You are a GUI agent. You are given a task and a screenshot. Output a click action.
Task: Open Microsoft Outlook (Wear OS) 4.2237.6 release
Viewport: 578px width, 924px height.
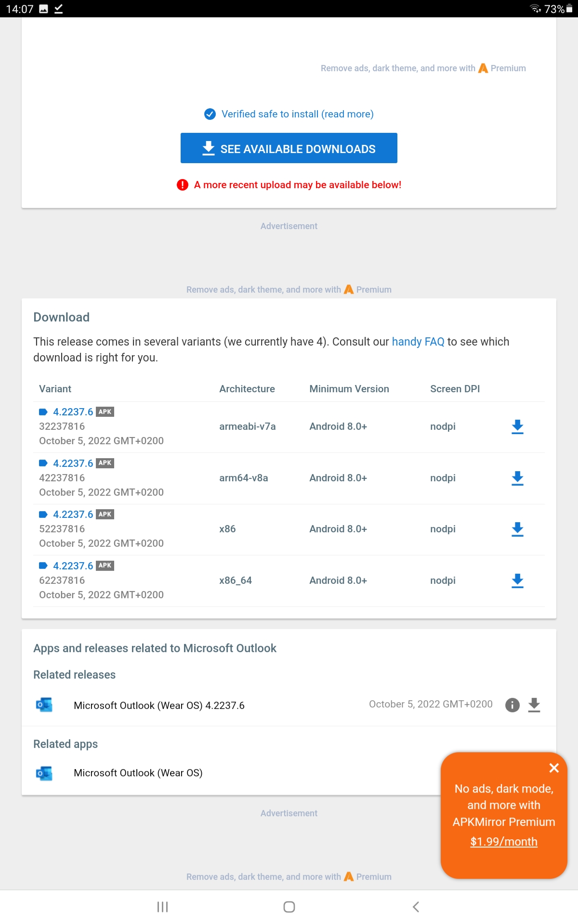159,706
